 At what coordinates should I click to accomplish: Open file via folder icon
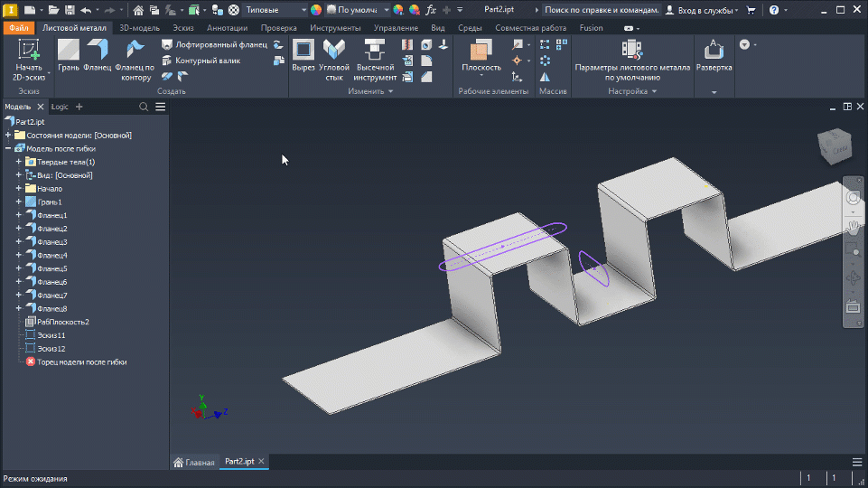53,10
